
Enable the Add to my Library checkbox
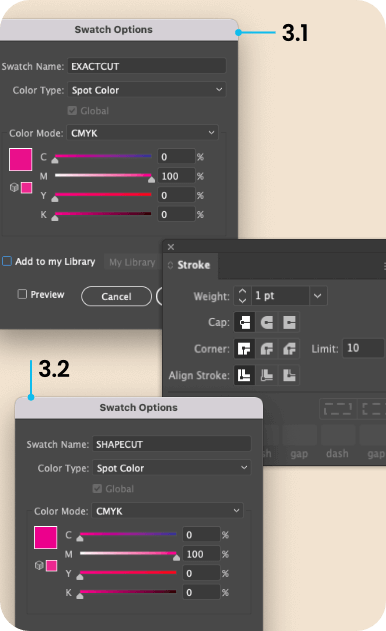point(7,261)
